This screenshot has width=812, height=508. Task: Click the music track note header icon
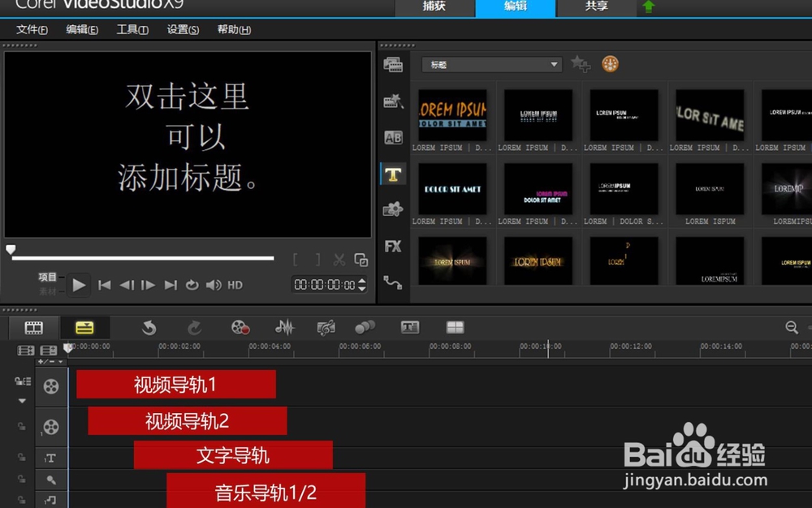pos(50,500)
